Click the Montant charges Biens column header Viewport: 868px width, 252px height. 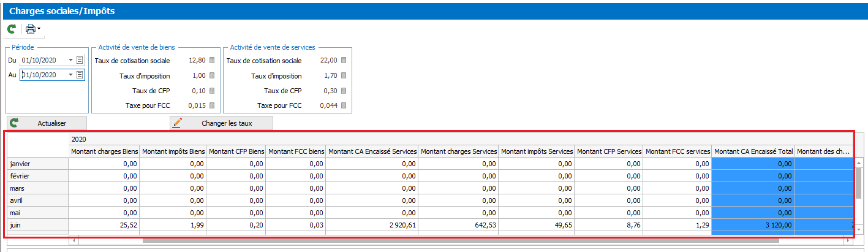pos(104,151)
